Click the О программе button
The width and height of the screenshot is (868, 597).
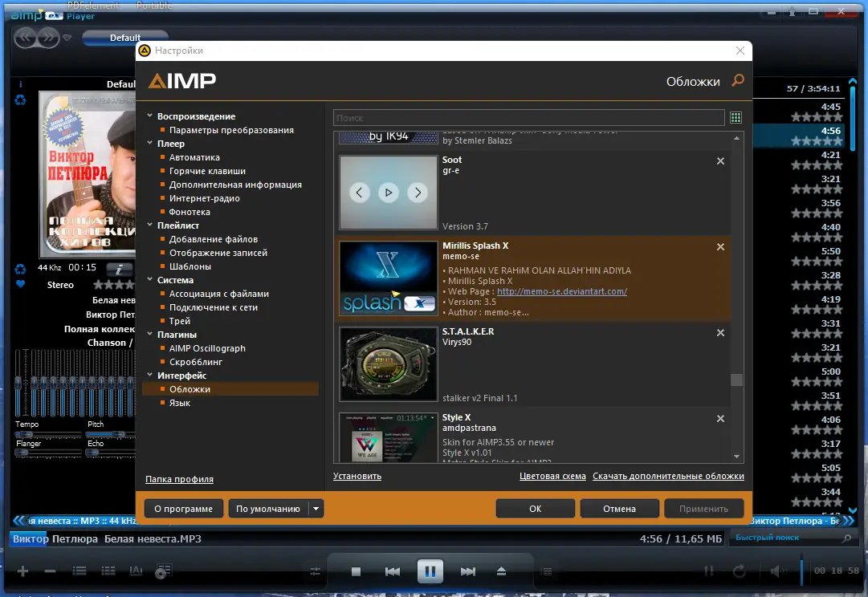click(x=183, y=509)
